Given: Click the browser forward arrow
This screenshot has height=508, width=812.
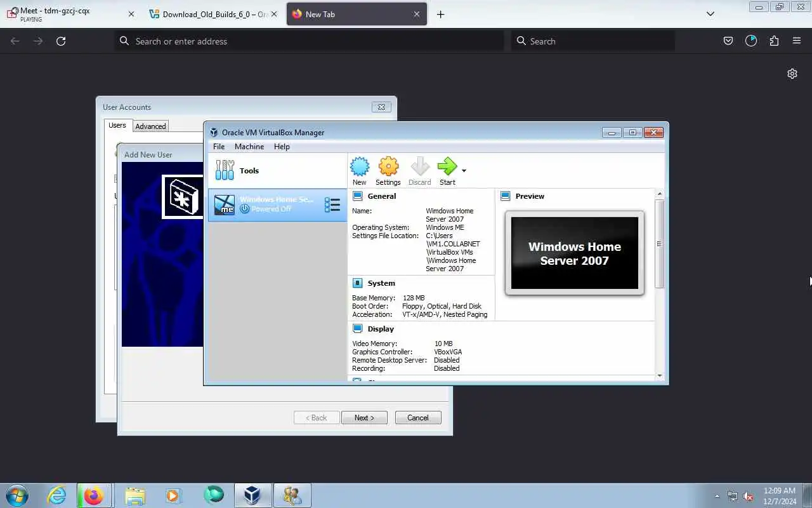Looking at the screenshot, I should [38, 41].
